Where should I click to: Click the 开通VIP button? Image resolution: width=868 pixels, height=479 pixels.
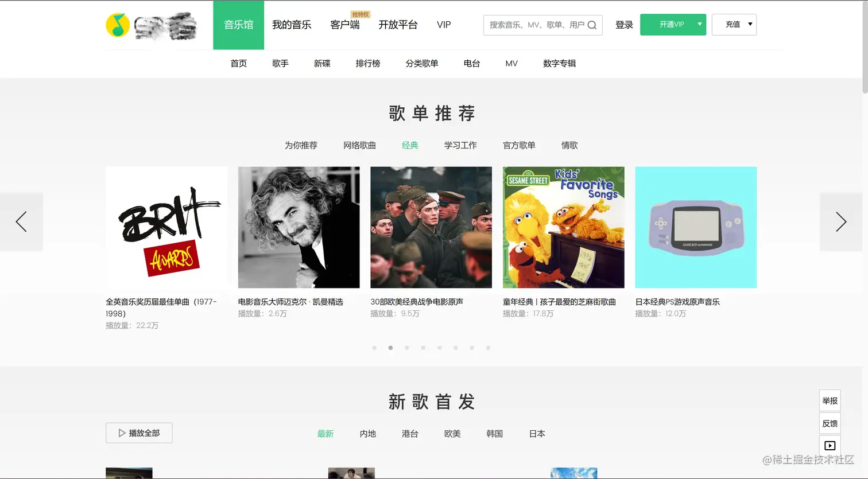pos(672,25)
